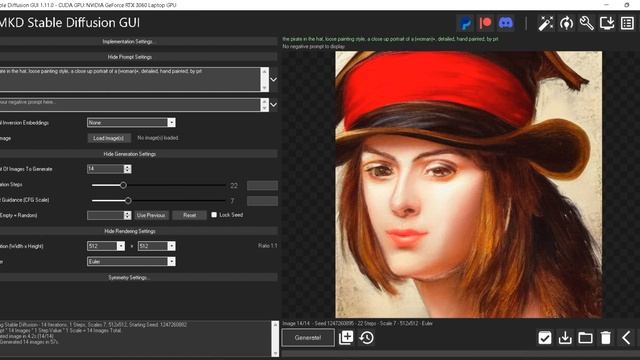Open the wrench developer tools icon

pos(587,23)
